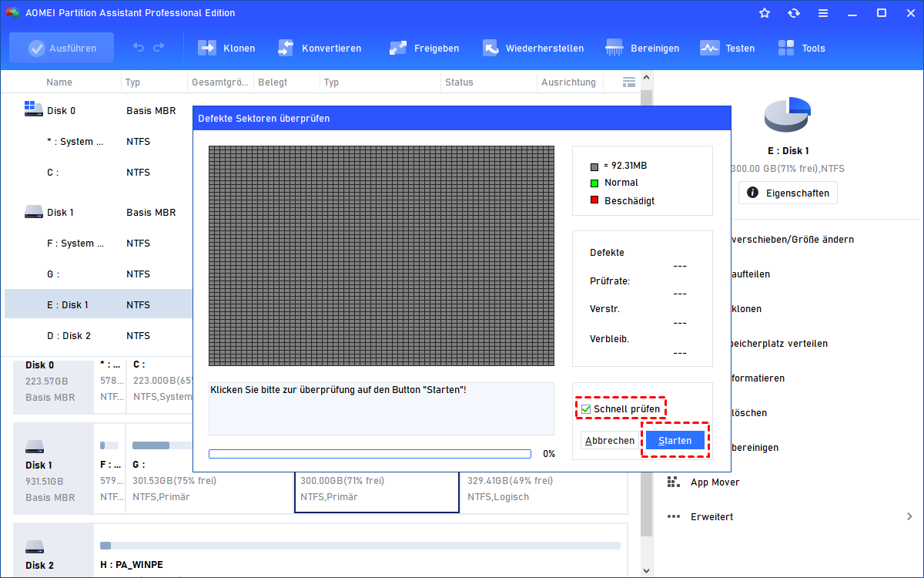
Task: Select the löschen option in side panel
Action: (x=749, y=413)
